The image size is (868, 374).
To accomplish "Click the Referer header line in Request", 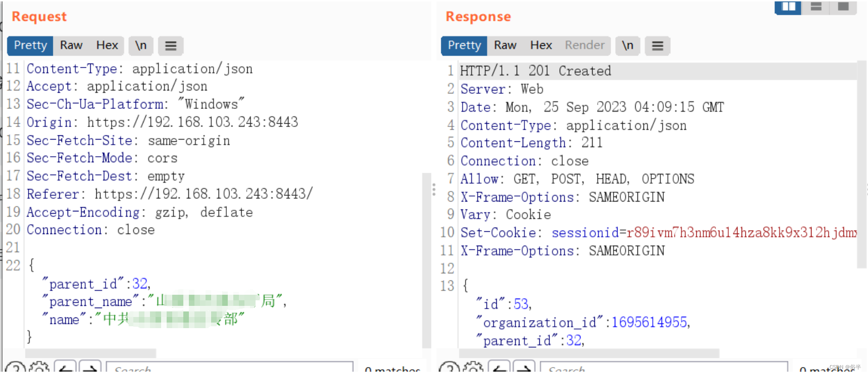I will 170,194.
